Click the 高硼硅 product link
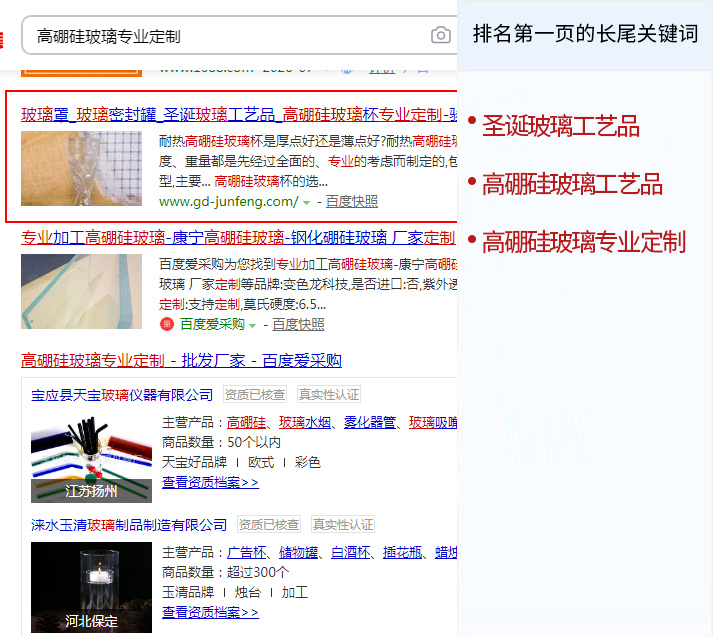The image size is (713, 637). tap(246, 422)
